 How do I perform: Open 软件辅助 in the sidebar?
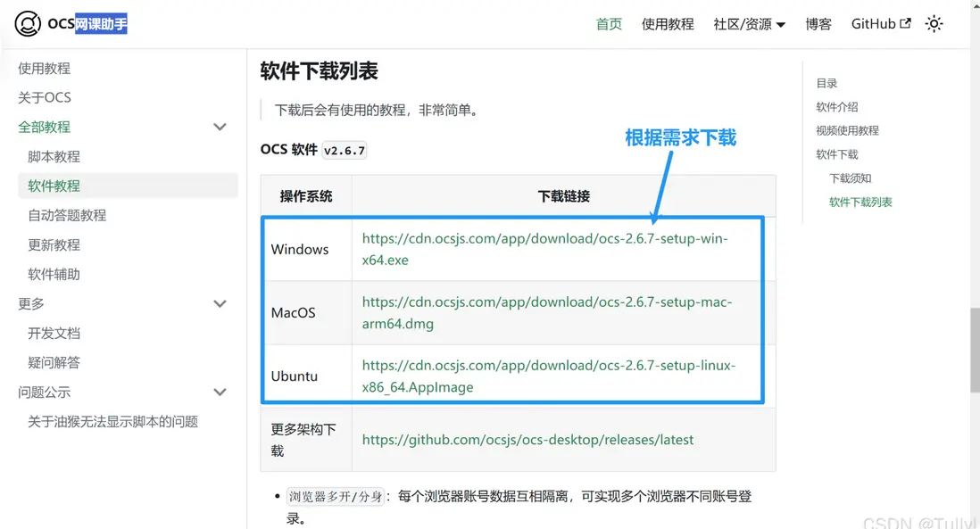[x=54, y=274]
